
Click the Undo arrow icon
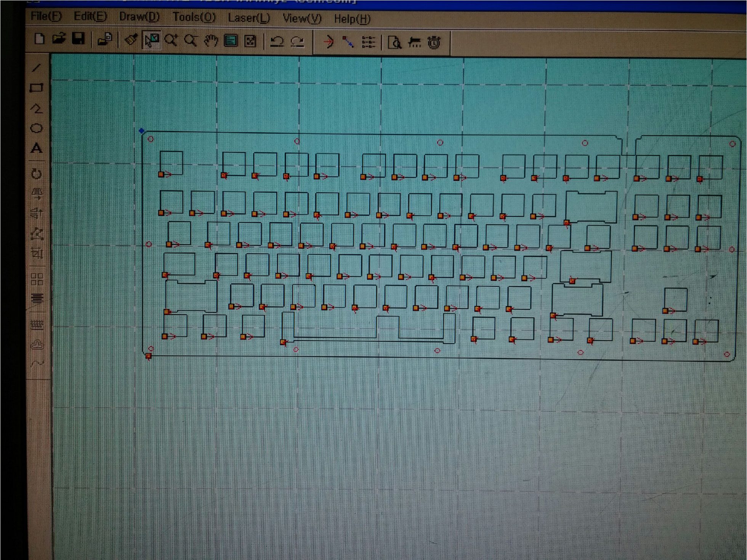tap(277, 42)
